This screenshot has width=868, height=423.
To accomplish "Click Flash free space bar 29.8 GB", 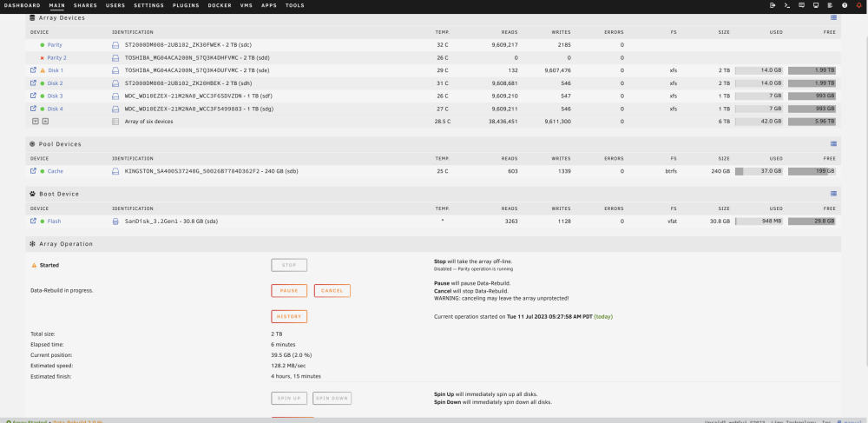I will (812, 221).
